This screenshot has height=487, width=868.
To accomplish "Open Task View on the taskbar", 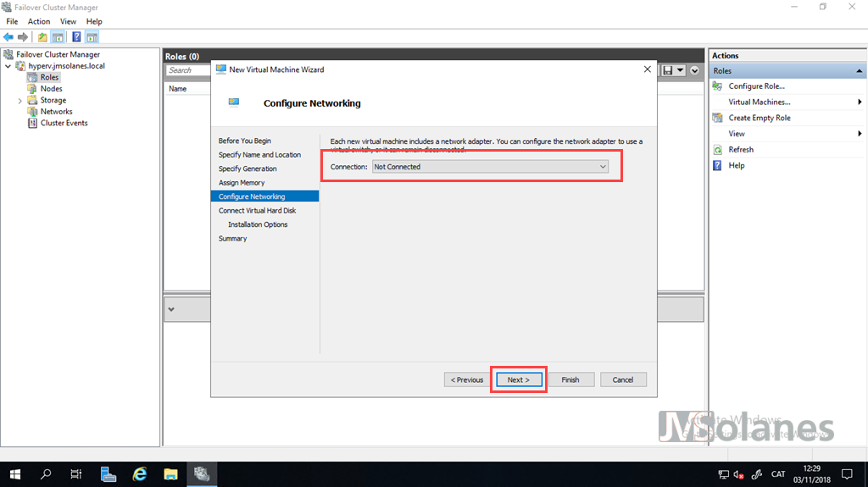I will 76,474.
